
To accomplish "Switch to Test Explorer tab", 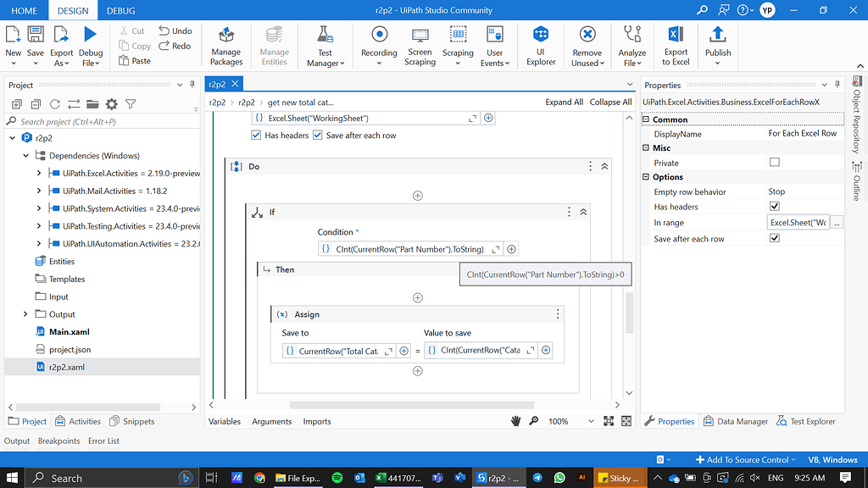I will pos(805,422).
